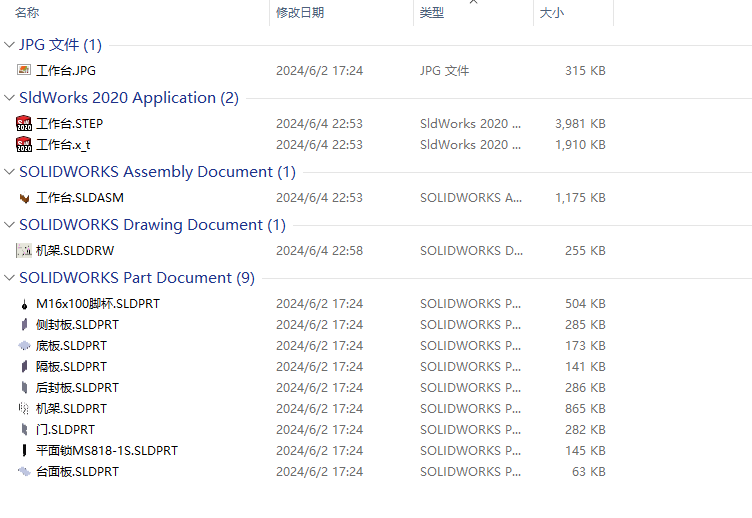Select the JPG 文件 (1) group heading

[x=60, y=45]
